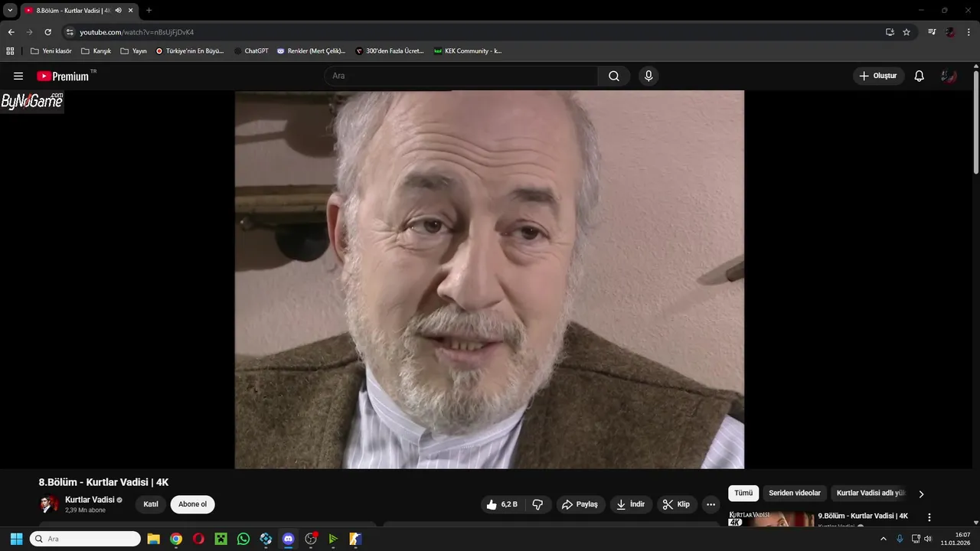
Task: Open Windows Start menu
Action: point(16,539)
